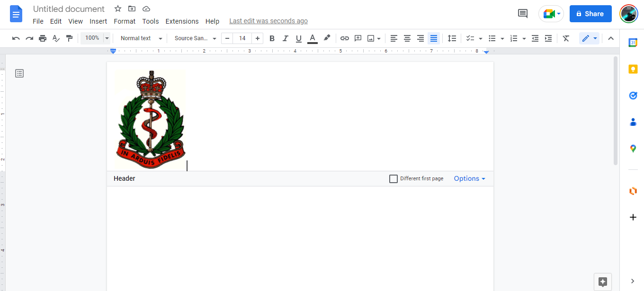Open the line and paragraph spacing tool
The height and width of the screenshot is (291, 644).
(x=452, y=38)
